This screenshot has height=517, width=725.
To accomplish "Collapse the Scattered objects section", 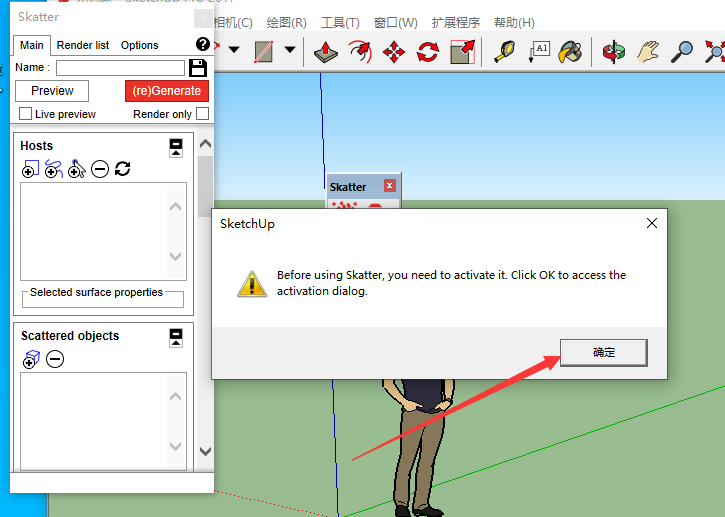I will click(x=176, y=338).
